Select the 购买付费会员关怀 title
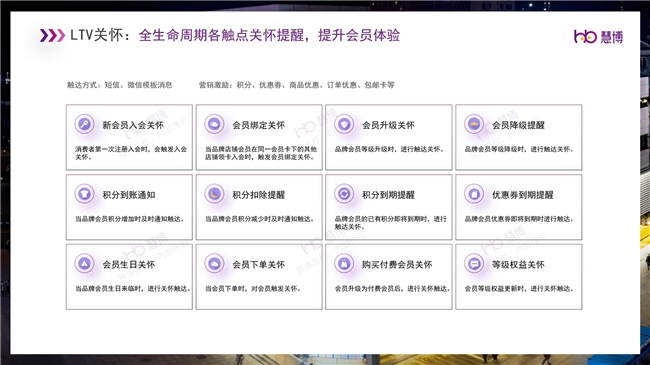 (397, 264)
